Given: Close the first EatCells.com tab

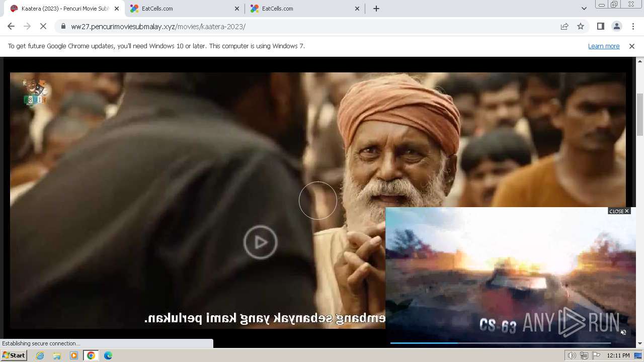Looking at the screenshot, I should pos(237,9).
